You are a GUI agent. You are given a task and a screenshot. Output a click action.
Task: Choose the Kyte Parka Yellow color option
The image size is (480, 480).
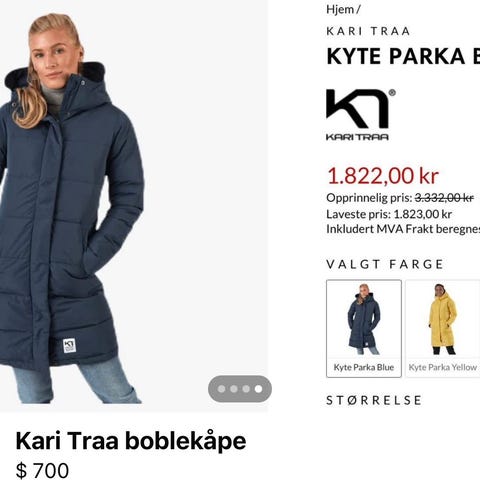pyautogui.click(x=443, y=328)
